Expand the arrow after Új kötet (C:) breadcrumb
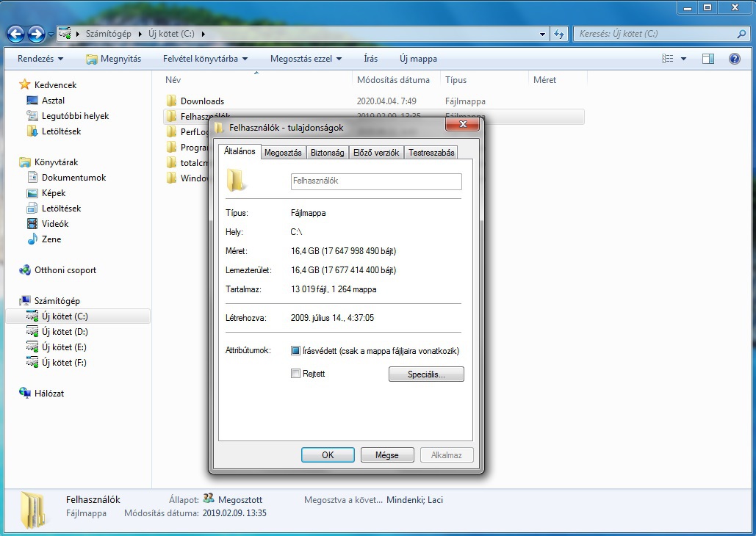The image size is (756, 536). pyautogui.click(x=203, y=34)
